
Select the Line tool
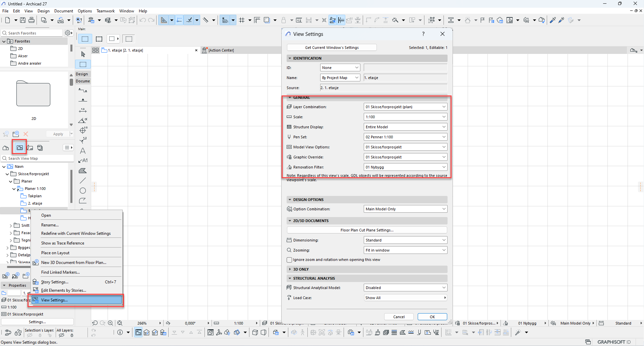(83, 181)
